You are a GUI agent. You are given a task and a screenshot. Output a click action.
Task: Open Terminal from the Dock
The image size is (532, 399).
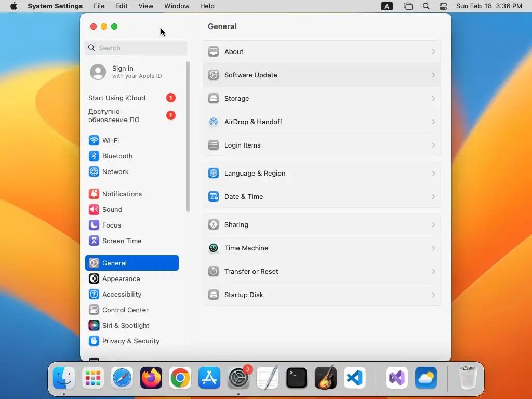coord(297,378)
